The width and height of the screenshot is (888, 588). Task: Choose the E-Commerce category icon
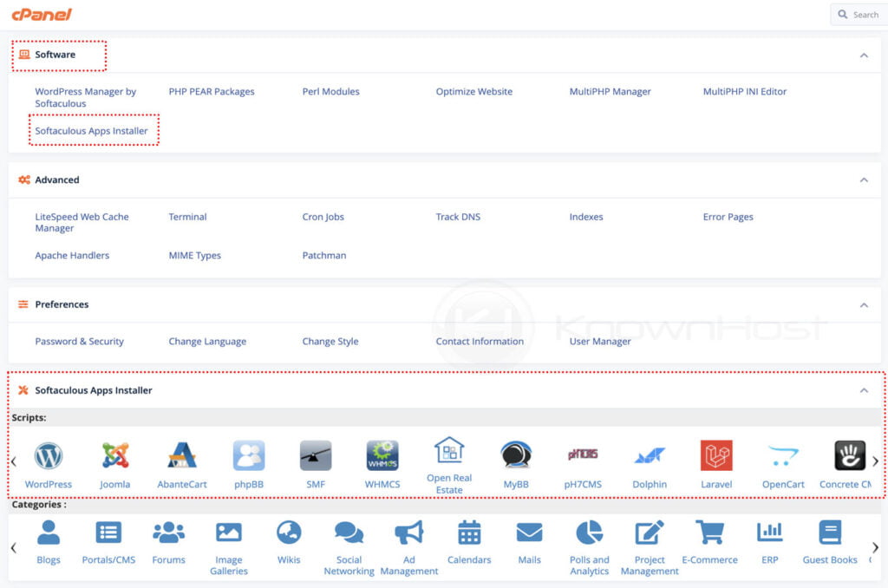709,532
